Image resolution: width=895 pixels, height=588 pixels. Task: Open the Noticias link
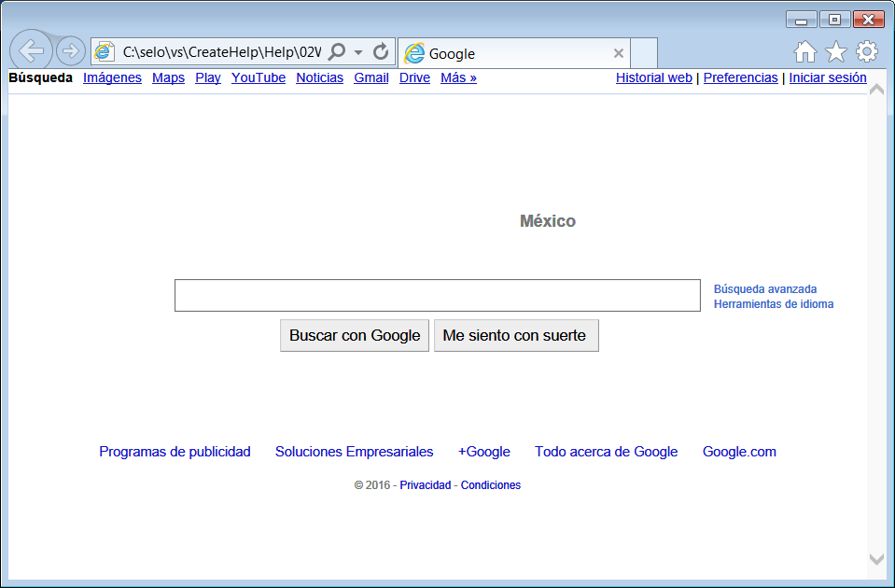tap(319, 77)
